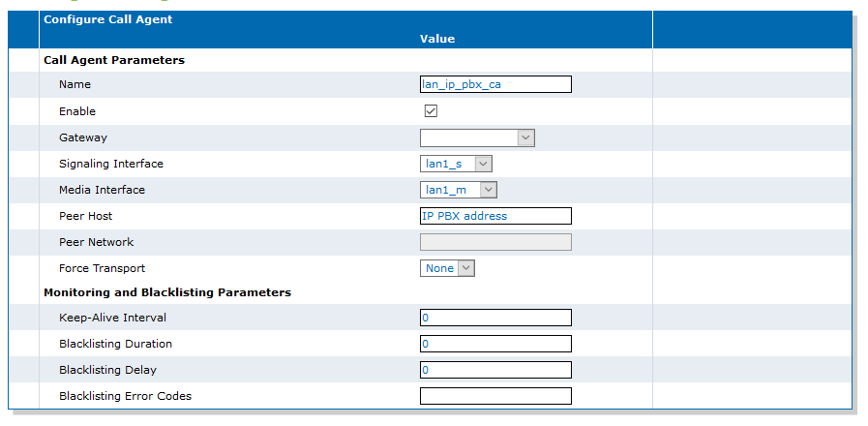Open the Media Interface lan1_m dropdown

tap(459, 190)
